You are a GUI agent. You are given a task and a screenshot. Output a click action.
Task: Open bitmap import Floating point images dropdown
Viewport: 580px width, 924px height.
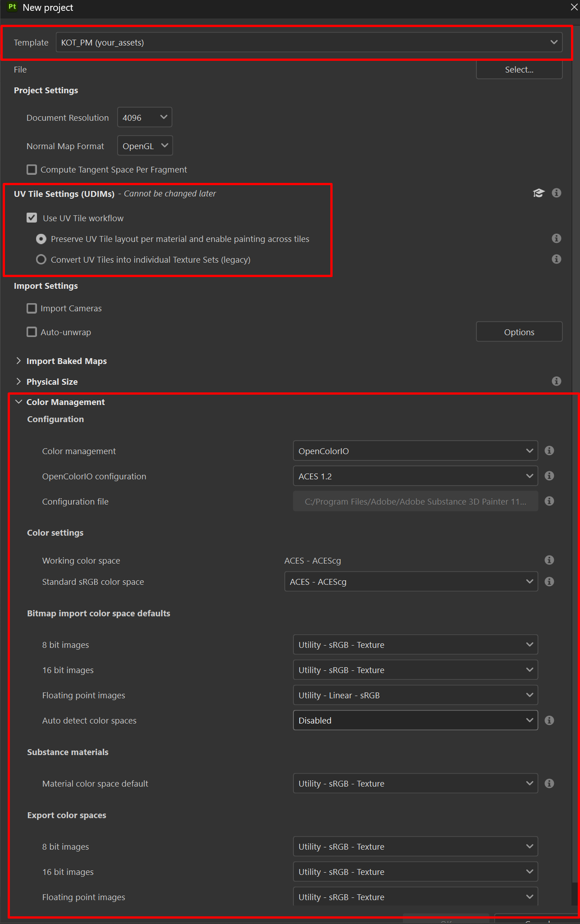416,695
